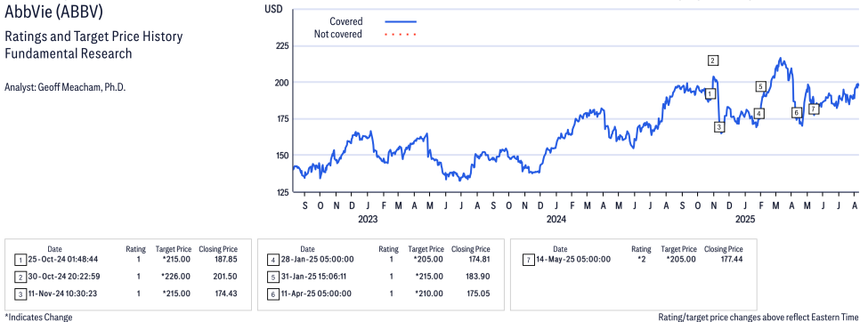Click closing price 177.44

point(731,259)
